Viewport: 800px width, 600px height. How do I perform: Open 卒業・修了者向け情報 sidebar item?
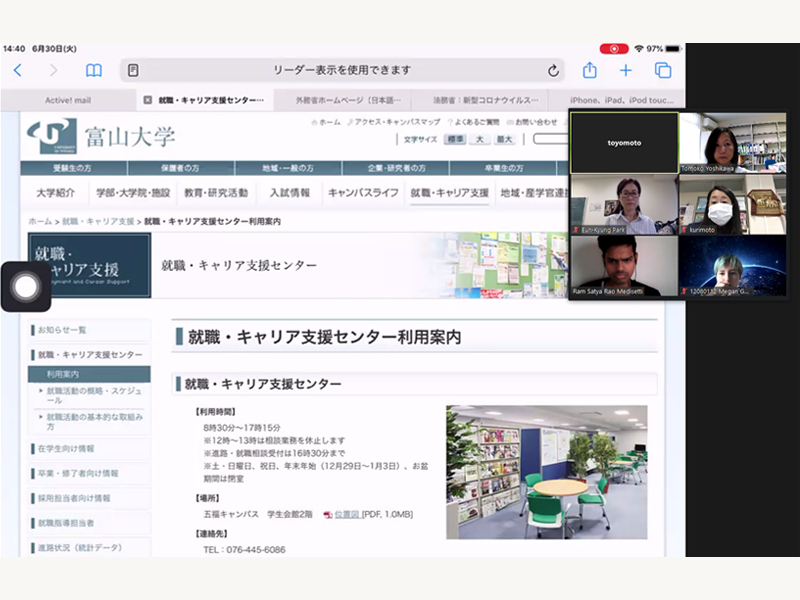[90, 473]
